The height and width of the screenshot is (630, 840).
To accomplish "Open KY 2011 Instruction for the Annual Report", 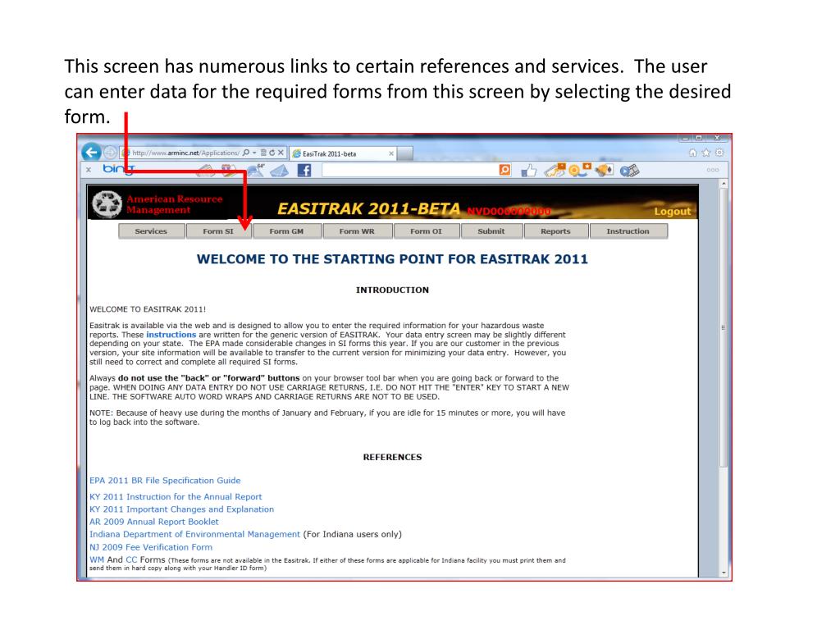I will point(176,496).
